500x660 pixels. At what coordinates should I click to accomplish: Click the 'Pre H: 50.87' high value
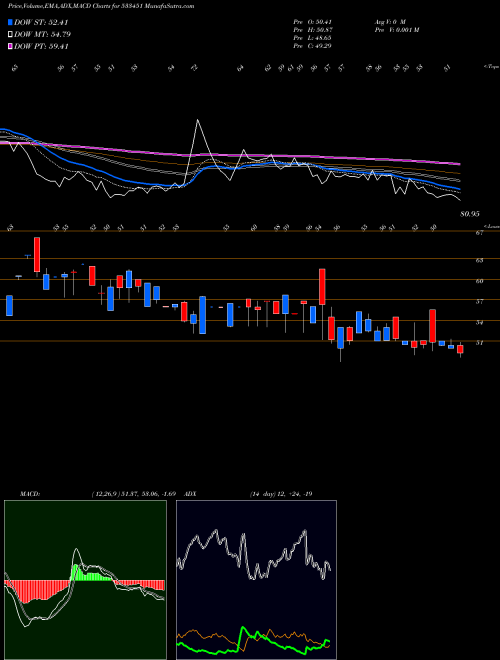coord(312,30)
